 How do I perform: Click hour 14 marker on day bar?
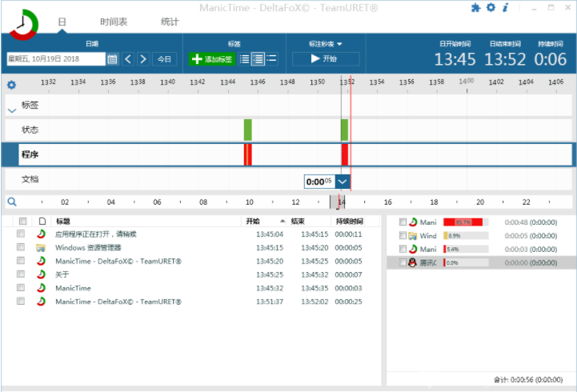342,202
